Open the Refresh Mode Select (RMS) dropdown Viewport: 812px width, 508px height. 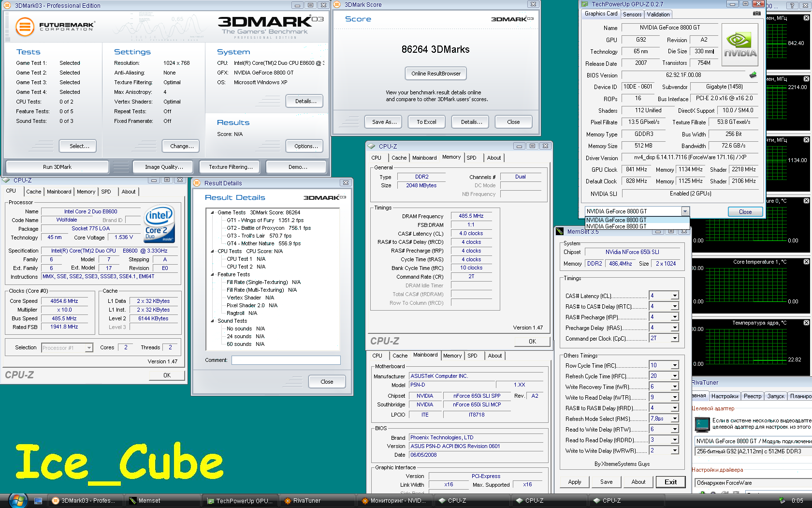click(675, 418)
